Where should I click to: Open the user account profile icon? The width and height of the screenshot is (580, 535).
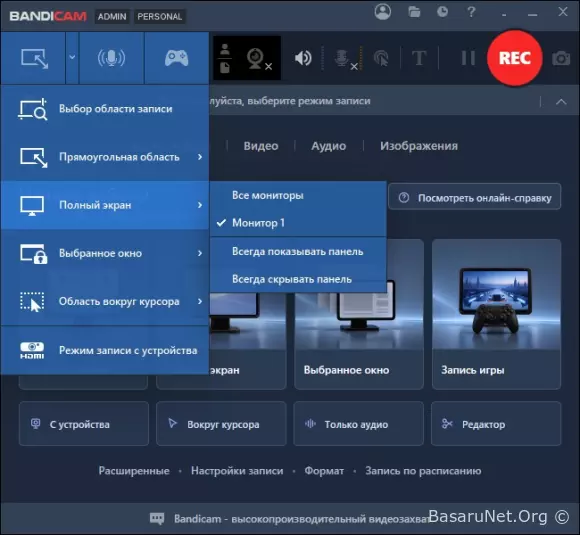tap(382, 12)
